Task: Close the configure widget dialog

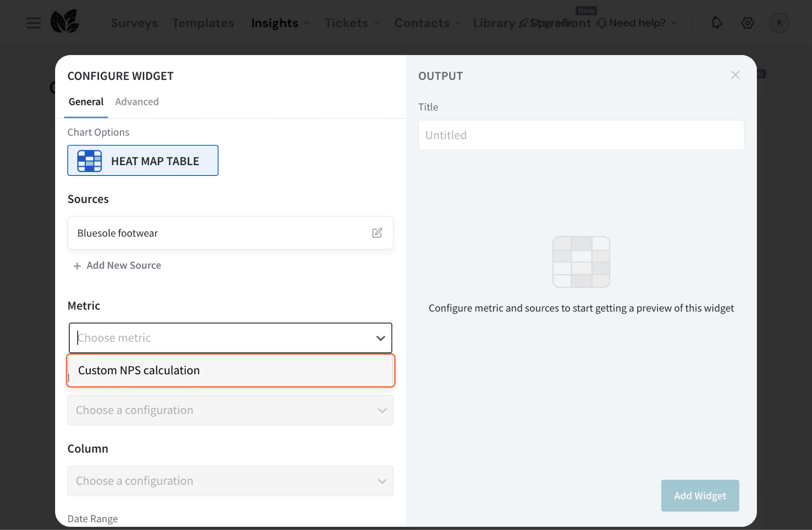Action: click(735, 75)
